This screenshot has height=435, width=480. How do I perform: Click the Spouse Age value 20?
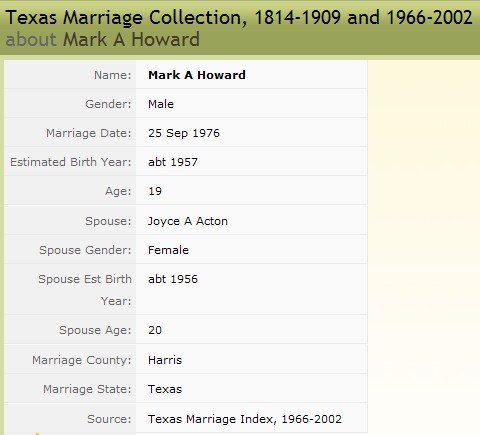point(155,330)
